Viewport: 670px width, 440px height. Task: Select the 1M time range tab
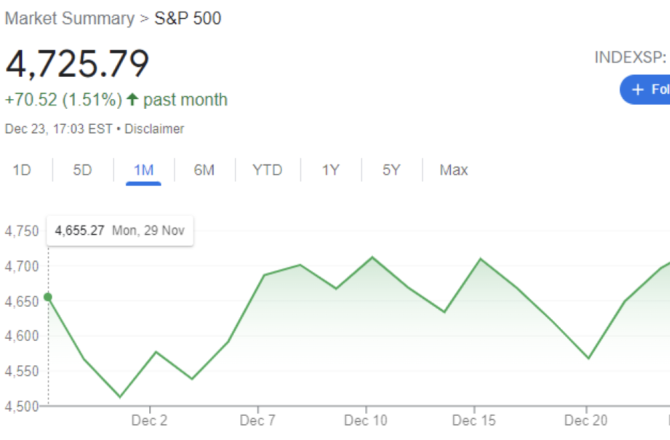144,170
